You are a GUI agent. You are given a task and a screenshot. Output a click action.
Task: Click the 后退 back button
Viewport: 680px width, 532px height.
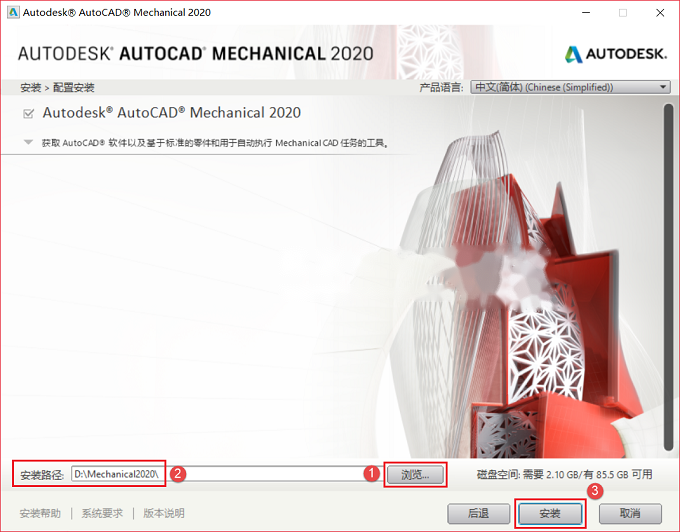[478, 513]
